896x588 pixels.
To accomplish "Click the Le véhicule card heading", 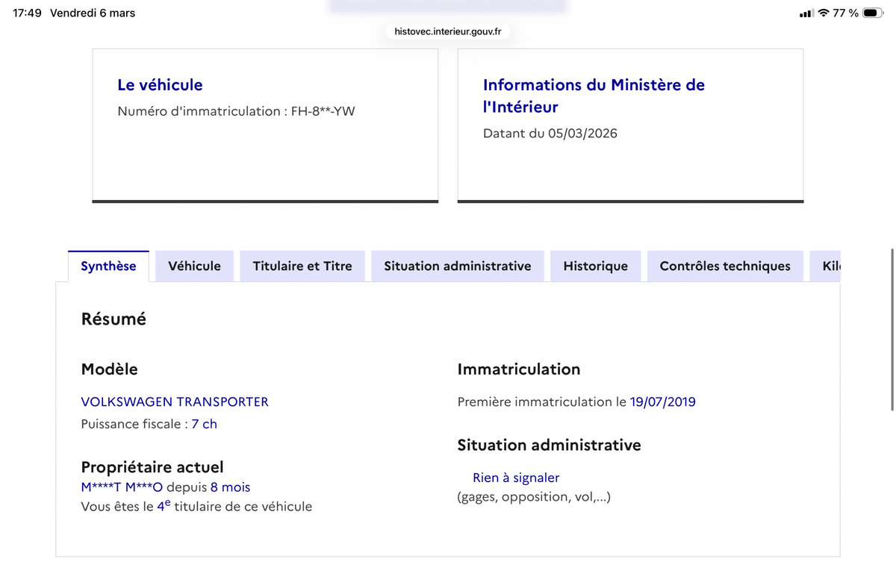I will coord(160,85).
